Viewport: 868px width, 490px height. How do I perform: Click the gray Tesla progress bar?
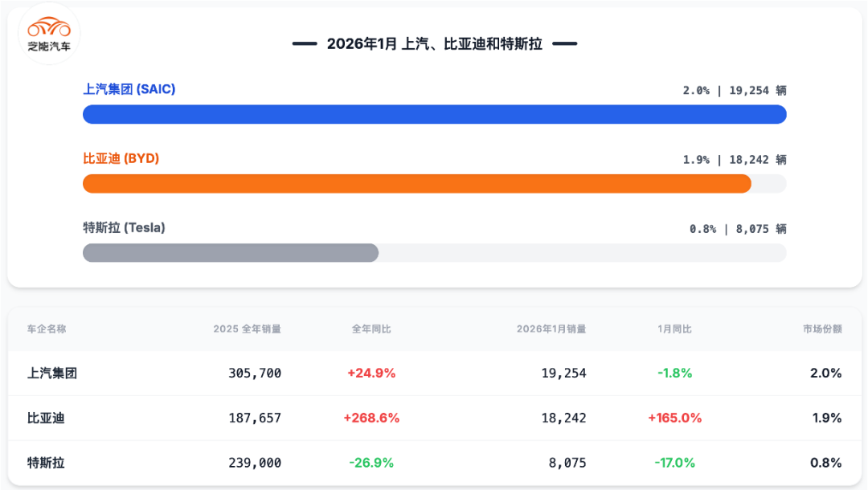(231, 253)
